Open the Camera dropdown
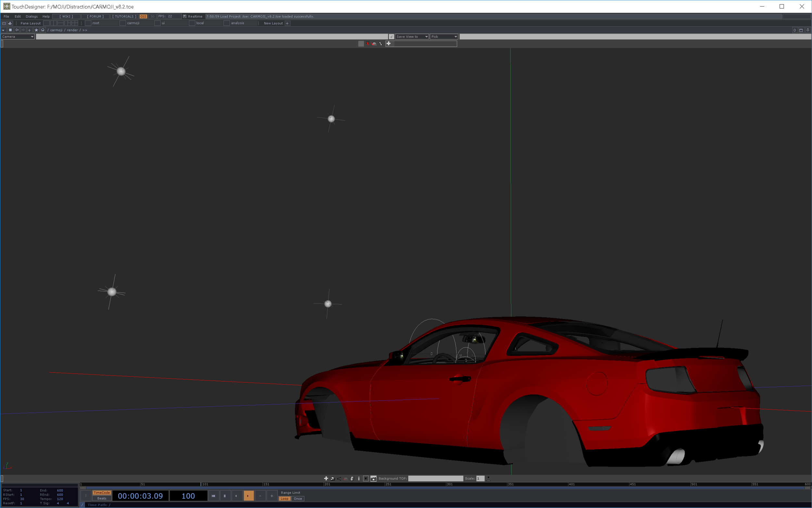This screenshot has width=812, height=508. 18,37
